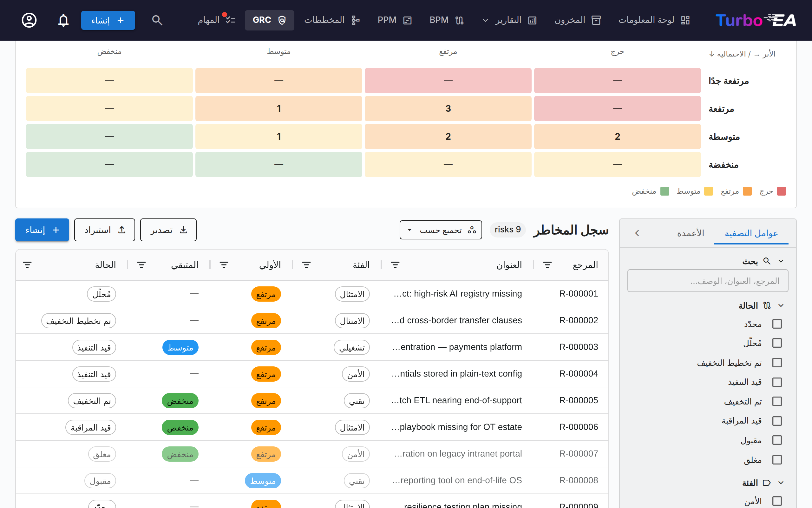Click filter icon for المرجع column

coord(547,265)
